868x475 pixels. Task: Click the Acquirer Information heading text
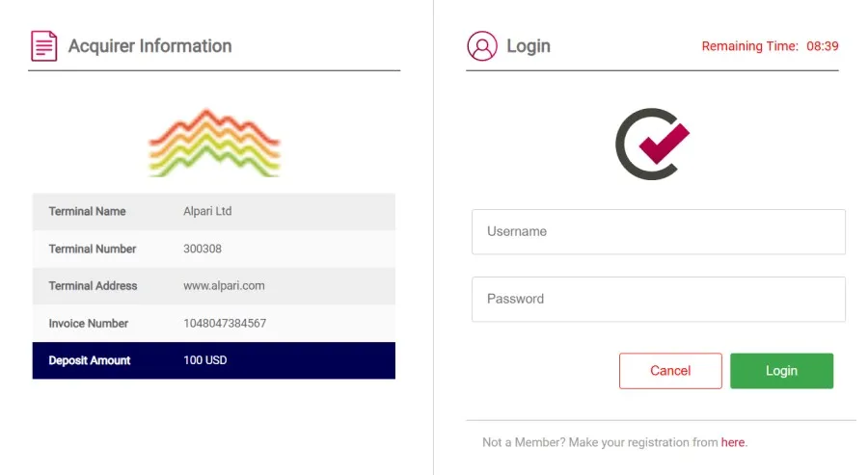[149, 45]
